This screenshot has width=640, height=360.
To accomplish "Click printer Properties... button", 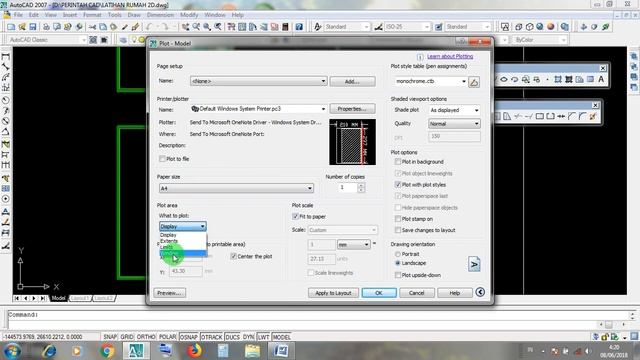I will click(x=352, y=109).
